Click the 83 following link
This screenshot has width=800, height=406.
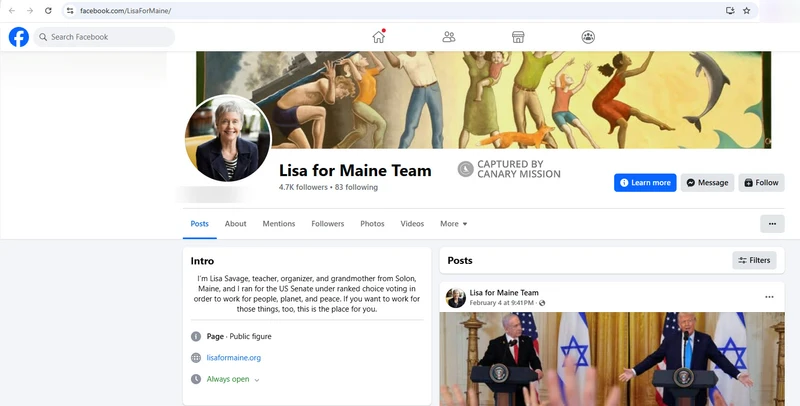[x=356, y=187]
